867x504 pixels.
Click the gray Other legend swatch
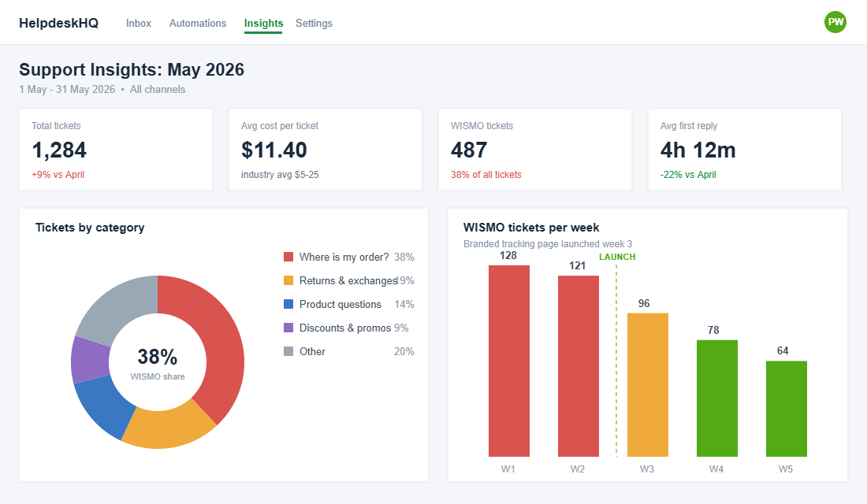288,351
